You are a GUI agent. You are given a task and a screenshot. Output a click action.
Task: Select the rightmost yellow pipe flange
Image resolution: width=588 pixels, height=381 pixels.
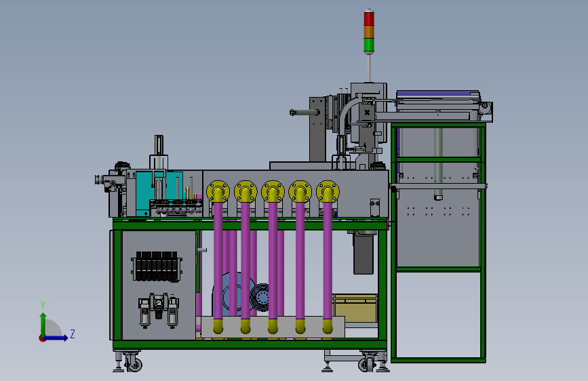coord(328,192)
